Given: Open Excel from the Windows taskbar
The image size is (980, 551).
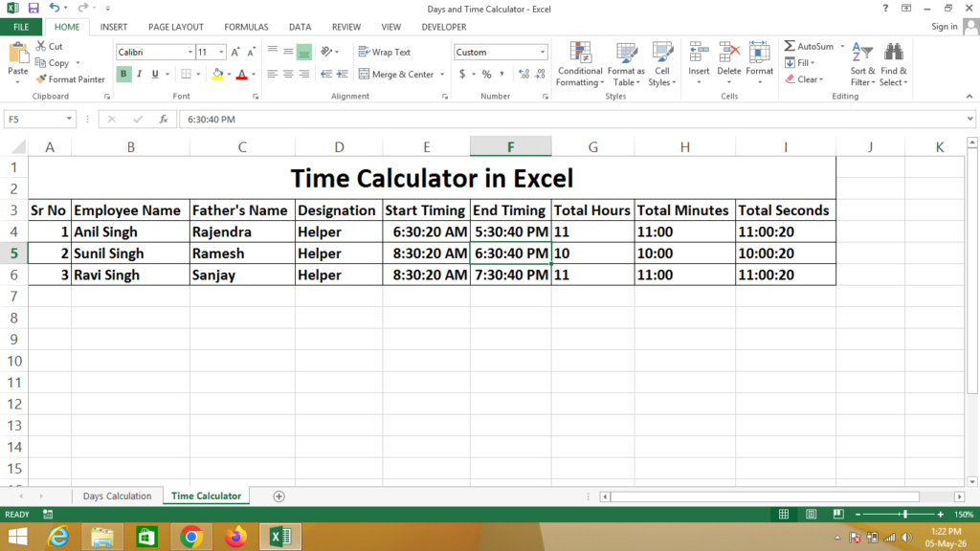Looking at the screenshot, I should (280, 537).
